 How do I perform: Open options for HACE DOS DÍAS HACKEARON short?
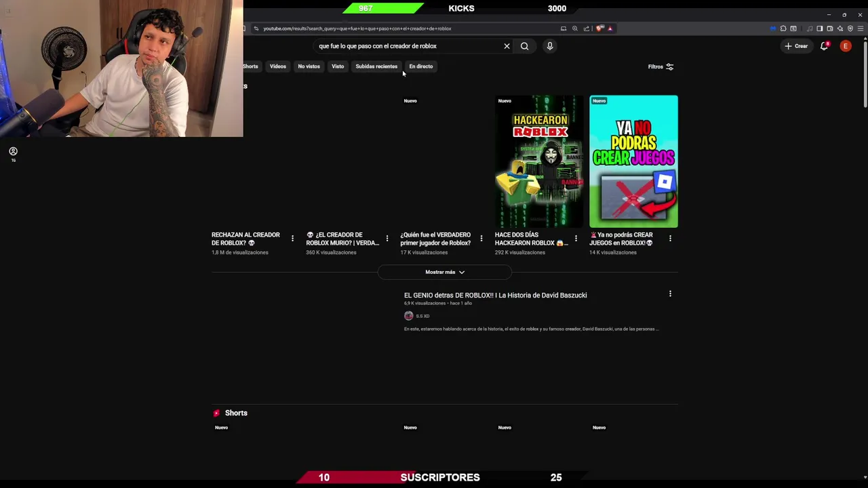point(576,238)
